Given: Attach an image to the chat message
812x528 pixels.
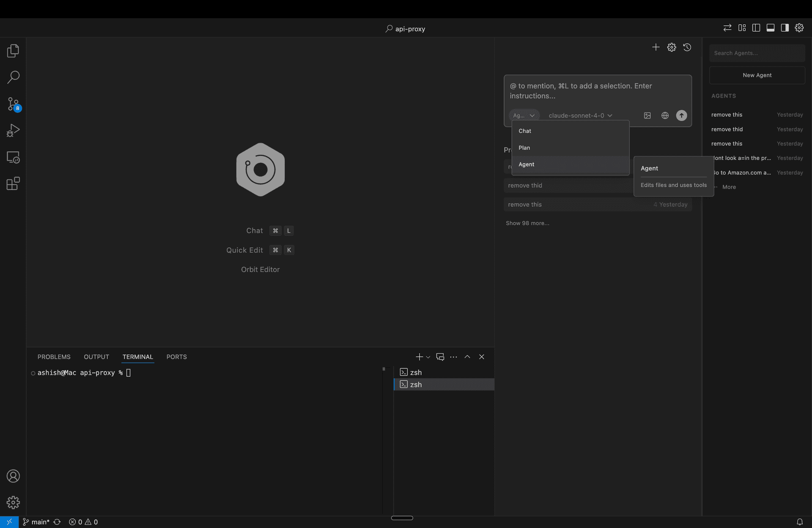Looking at the screenshot, I should [647, 115].
